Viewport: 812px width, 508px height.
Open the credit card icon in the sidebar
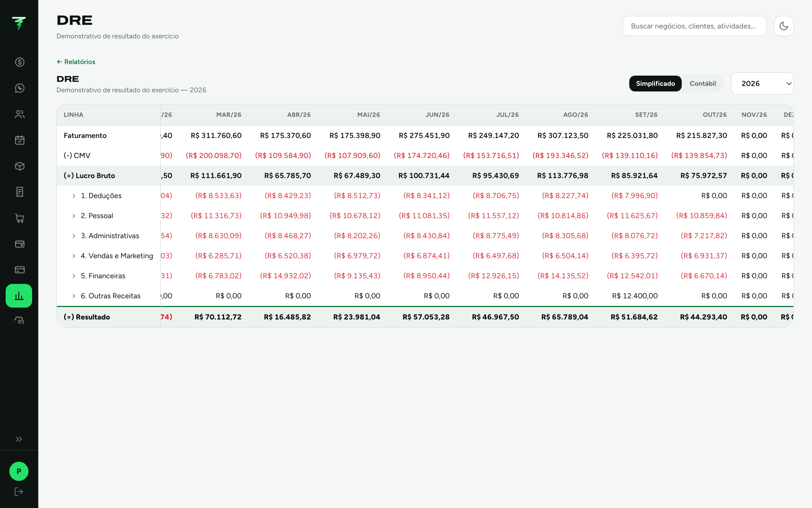click(19, 270)
